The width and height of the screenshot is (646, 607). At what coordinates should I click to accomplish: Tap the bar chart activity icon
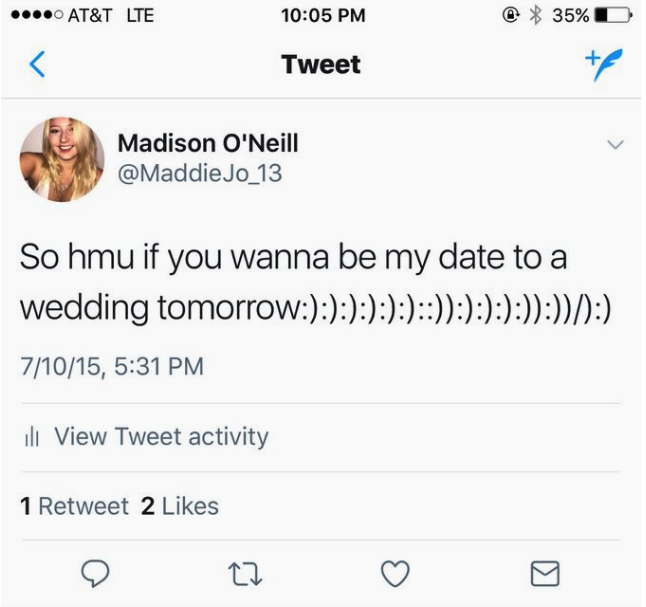(x=31, y=437)
